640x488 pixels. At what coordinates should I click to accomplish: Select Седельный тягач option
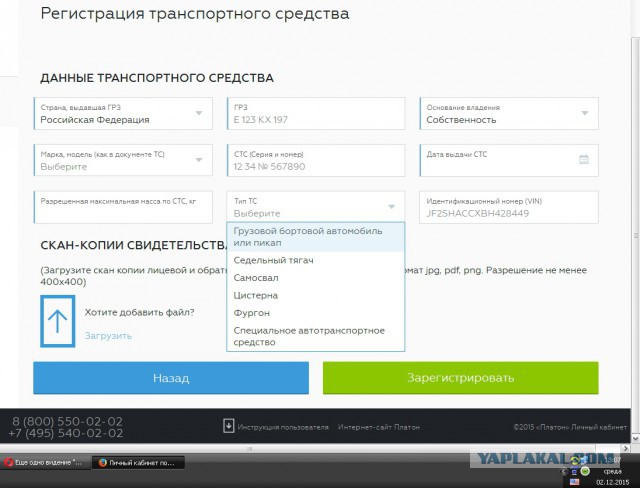(x=316, y=260)
